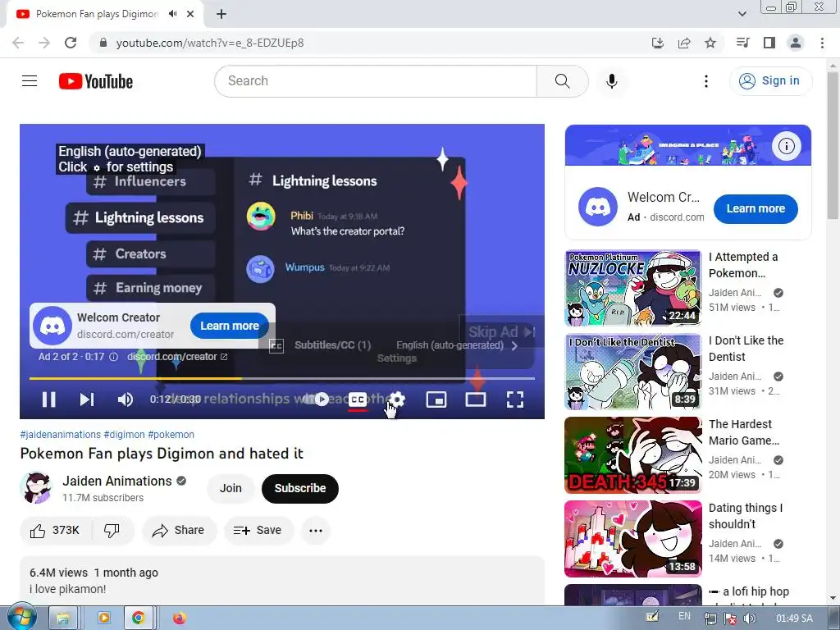Switch to theater mode icon

475,399
